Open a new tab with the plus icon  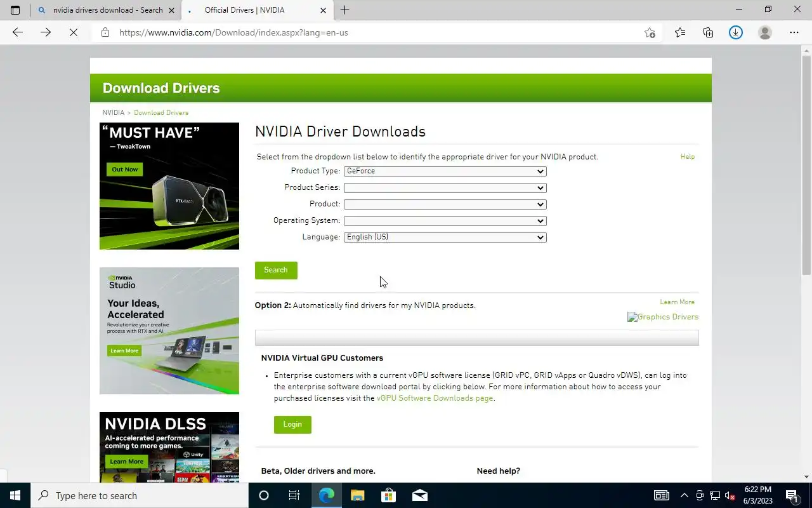click(344, 10)
